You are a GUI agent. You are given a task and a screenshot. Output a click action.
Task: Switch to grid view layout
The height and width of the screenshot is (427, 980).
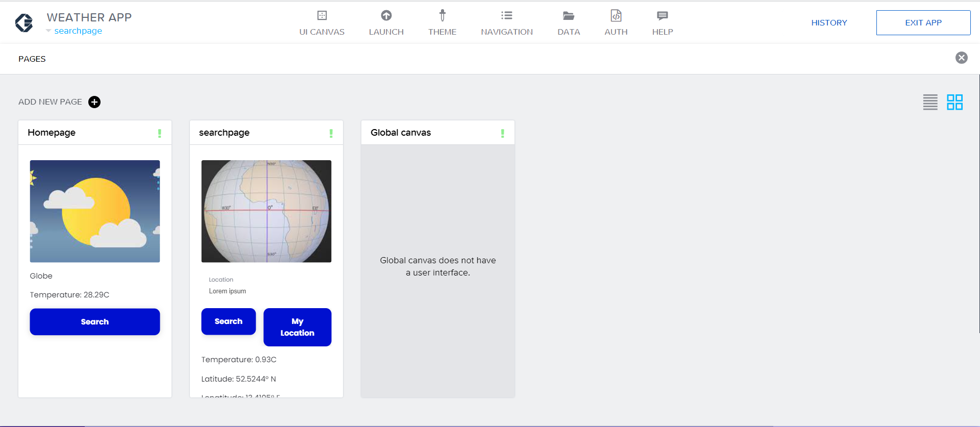(x=954, y=102)
